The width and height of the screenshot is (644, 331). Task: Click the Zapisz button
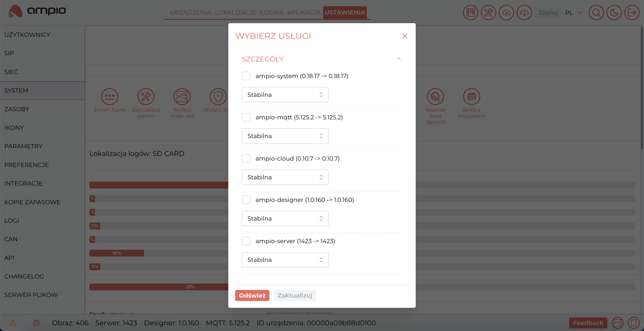(548, 13)
